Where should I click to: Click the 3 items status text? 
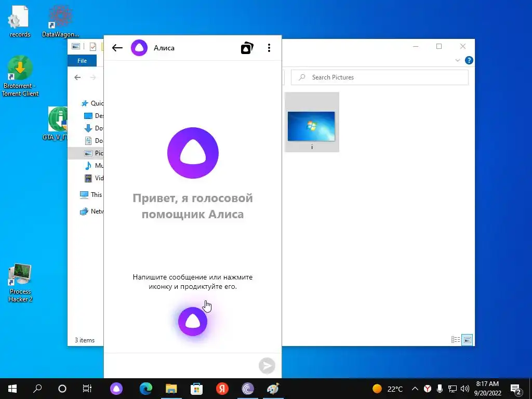pos(85,340)
